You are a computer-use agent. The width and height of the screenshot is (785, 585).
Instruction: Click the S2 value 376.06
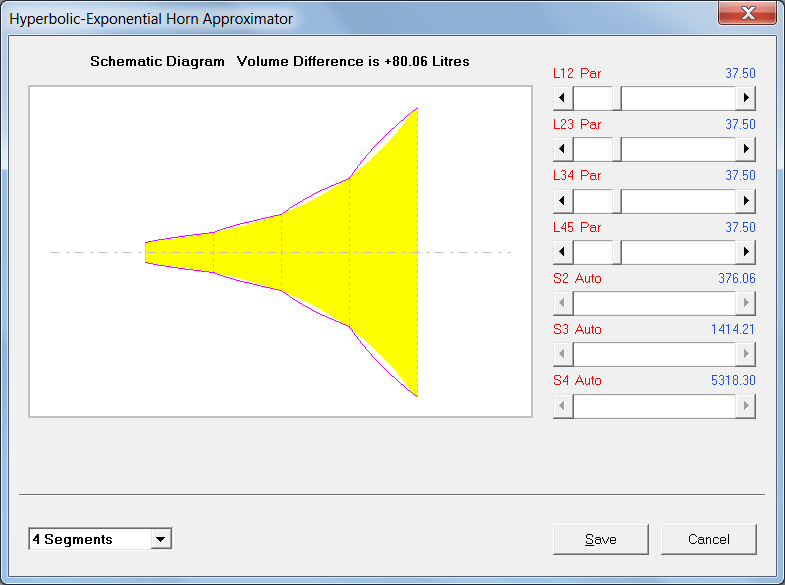736,278
